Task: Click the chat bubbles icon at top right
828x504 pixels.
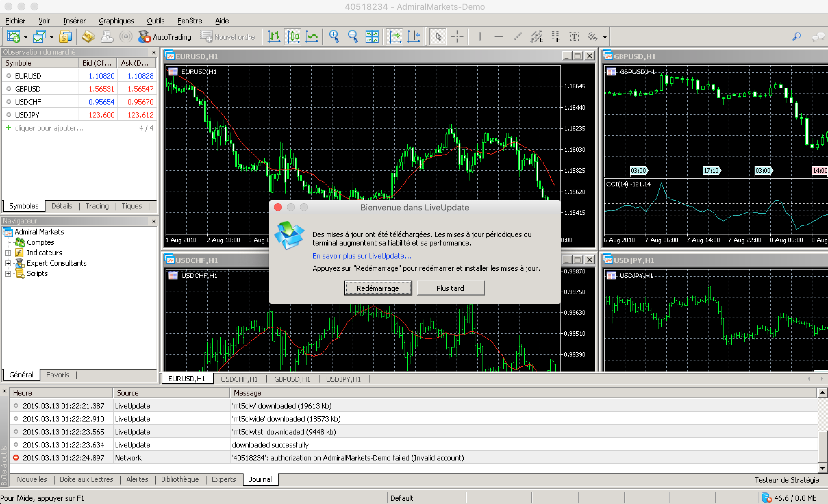Action: pyautogui.click(x=819, y=36)
